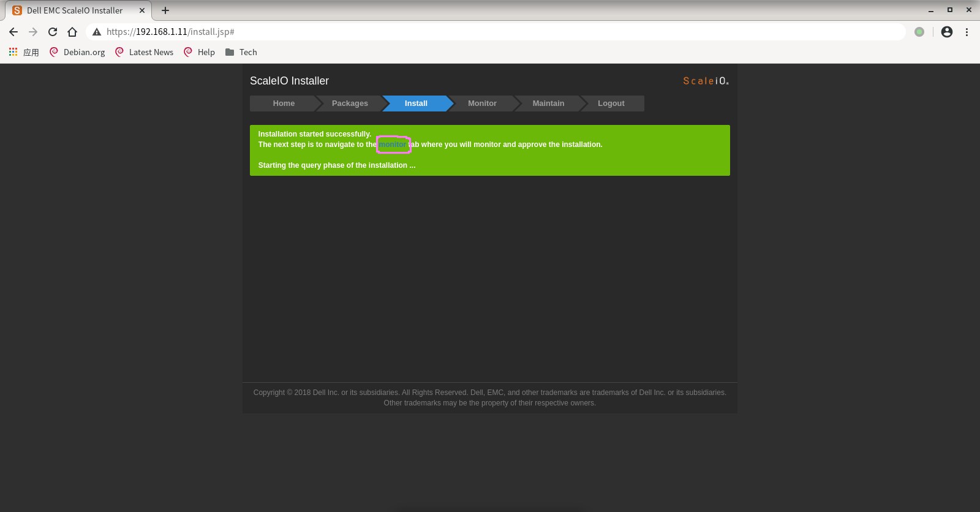Open the browser home page
This screenshot has height=512, width=980.
point(72,32)
